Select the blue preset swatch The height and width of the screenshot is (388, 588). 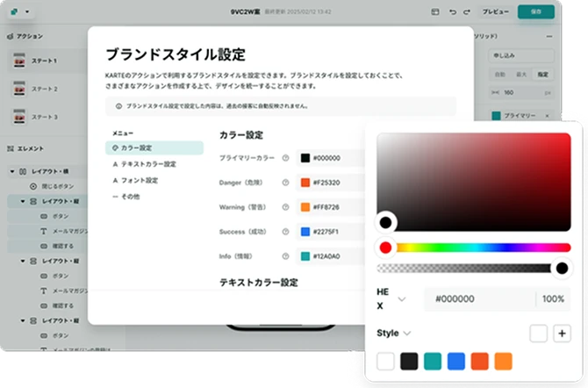[456, 362]
